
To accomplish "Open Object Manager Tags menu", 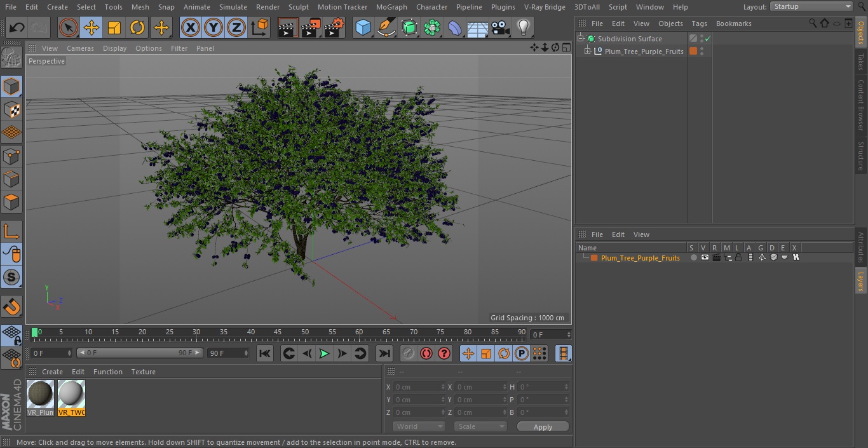I will pos(699,24).
